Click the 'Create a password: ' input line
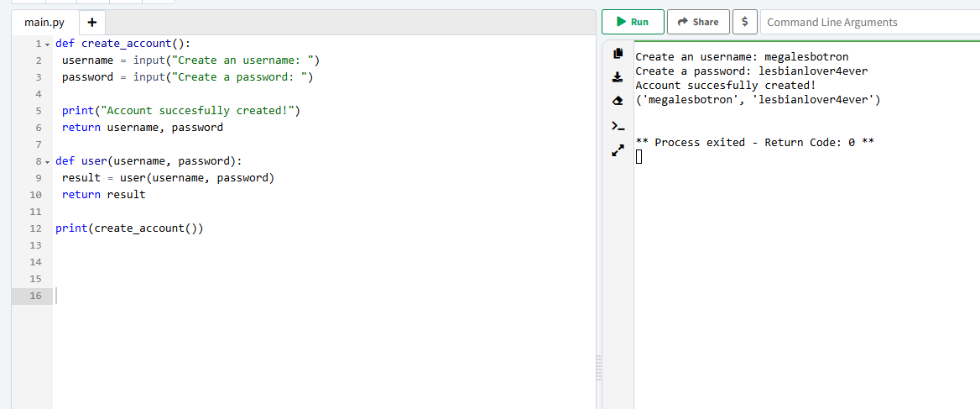 click(x=187, y=77)
